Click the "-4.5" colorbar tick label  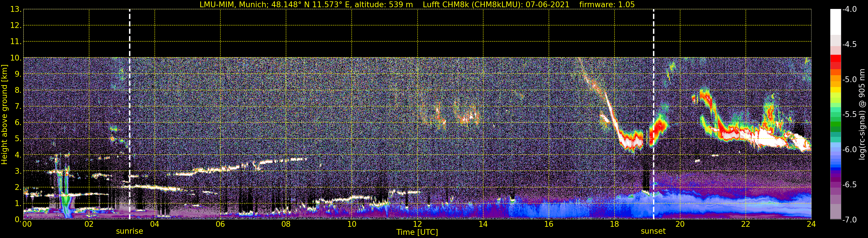click(849, 44)
